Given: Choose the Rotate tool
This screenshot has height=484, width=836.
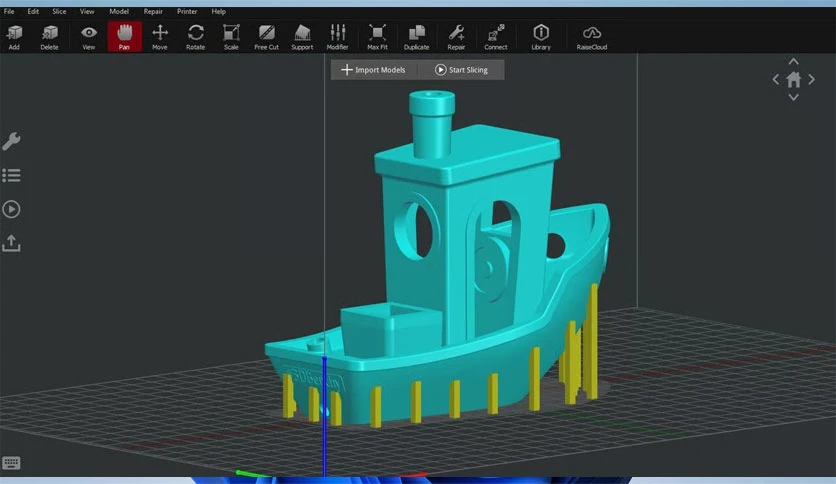Looking at the screenshot, I should (195, 37).
